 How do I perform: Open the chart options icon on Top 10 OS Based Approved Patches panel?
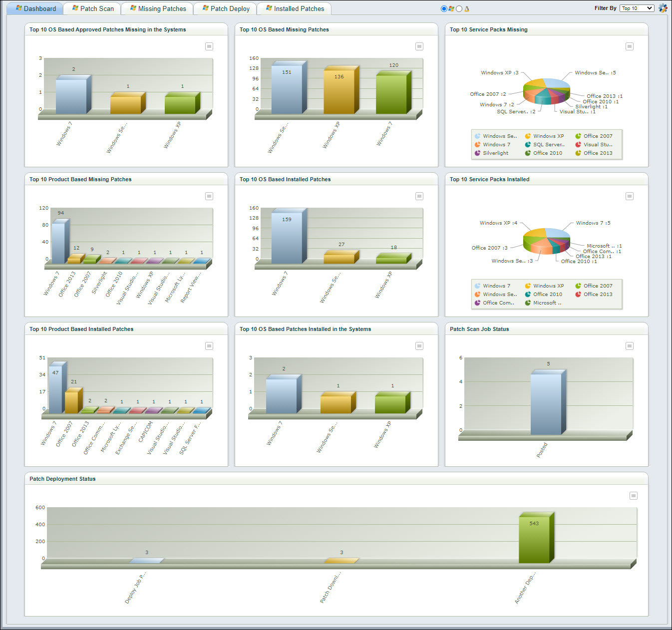point(209,46)
